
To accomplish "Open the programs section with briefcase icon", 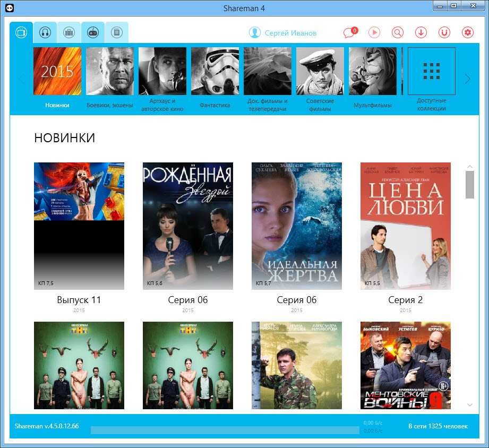I will point(69,32).
